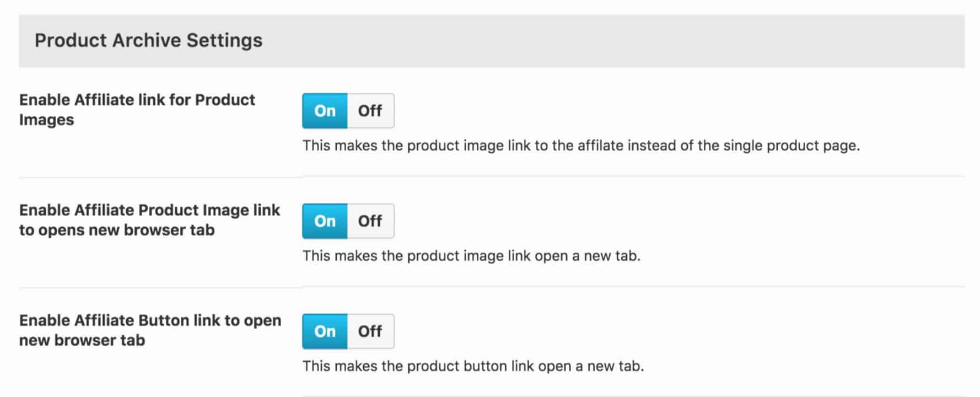Click the word 'Images' under the first label
The image size is (980, 397).
pyautogui.click(x=47, y=120)
